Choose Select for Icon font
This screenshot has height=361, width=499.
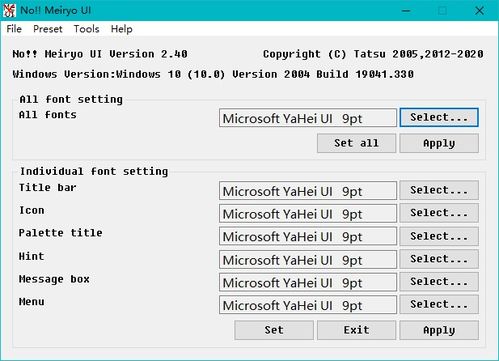pos(439,213)
